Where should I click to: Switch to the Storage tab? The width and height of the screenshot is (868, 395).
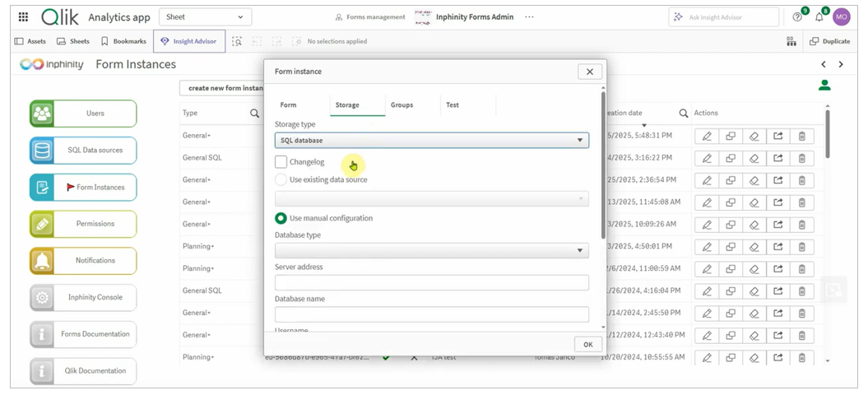point(347,105)
